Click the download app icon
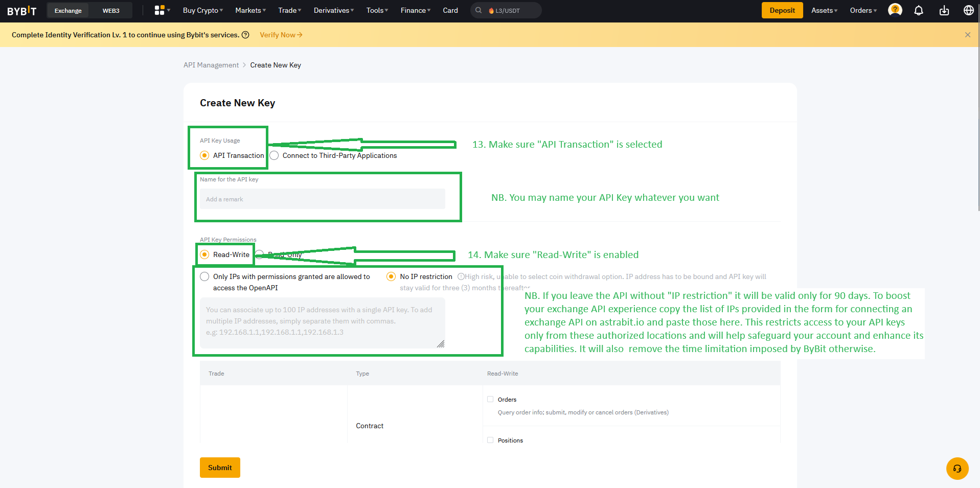980x488 pixels. [x=944, y=10]
